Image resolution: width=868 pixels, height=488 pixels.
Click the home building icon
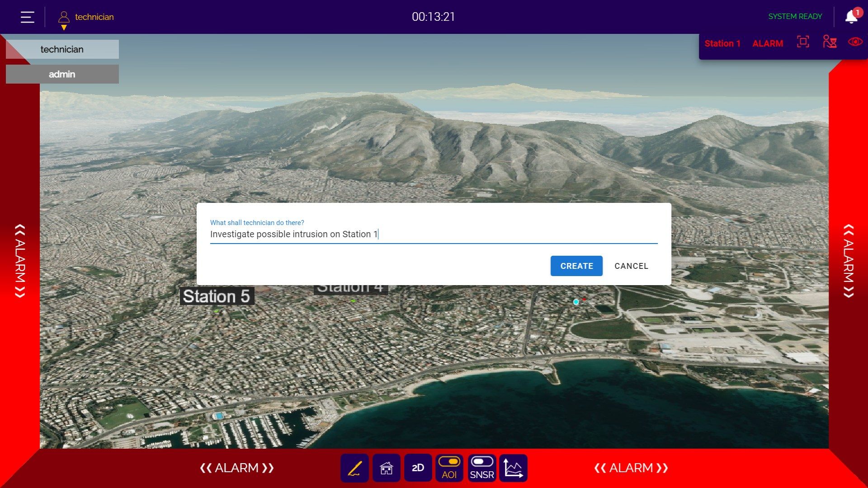tap(386, 468)
